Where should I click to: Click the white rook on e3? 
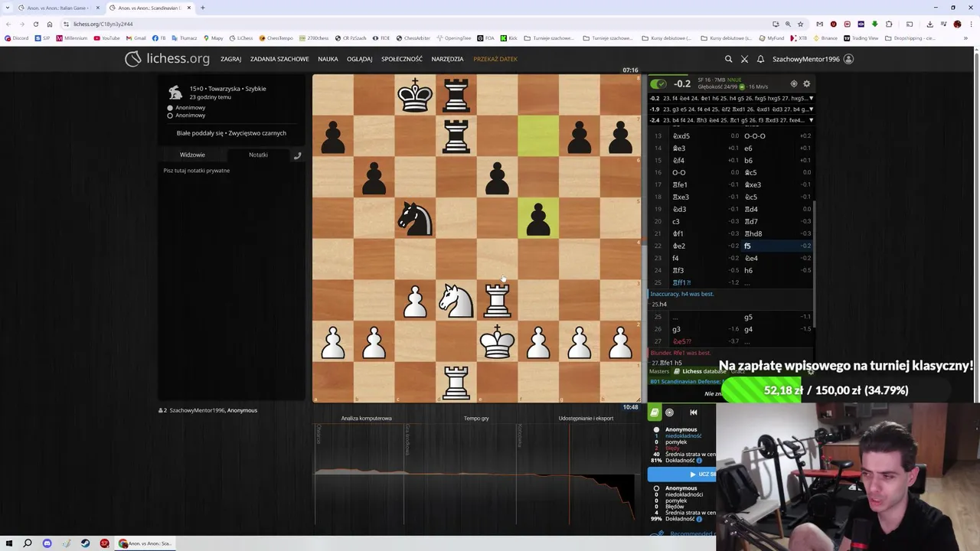pyautogui.click(x=497, y=300)
